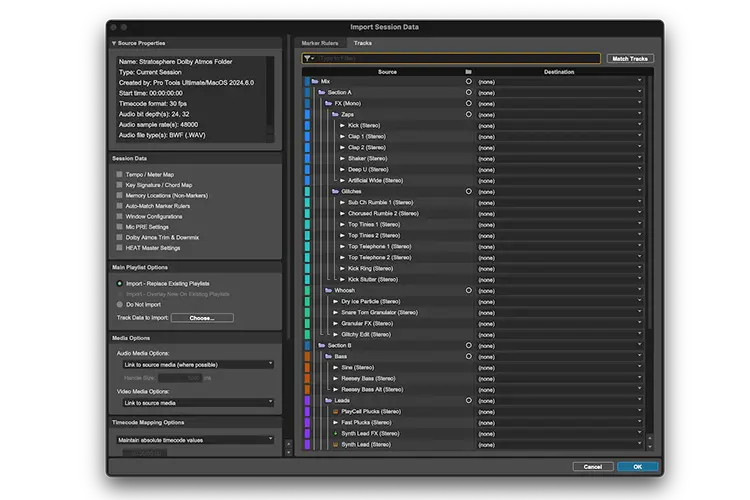The image size is (750, 500).
Task: Click the circle icon in the Glitches row
Action: point(468,191)
